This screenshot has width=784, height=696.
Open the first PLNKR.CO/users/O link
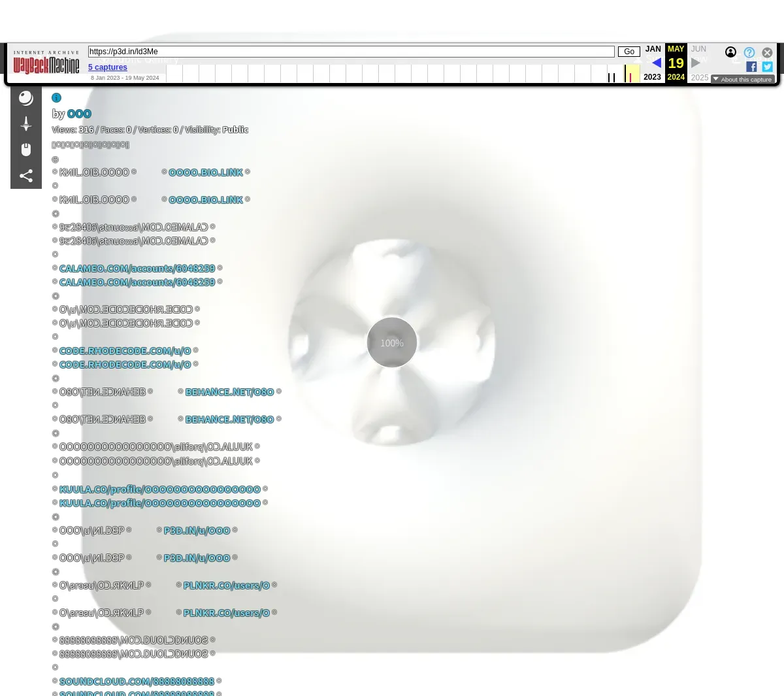[x=226, y=586]
